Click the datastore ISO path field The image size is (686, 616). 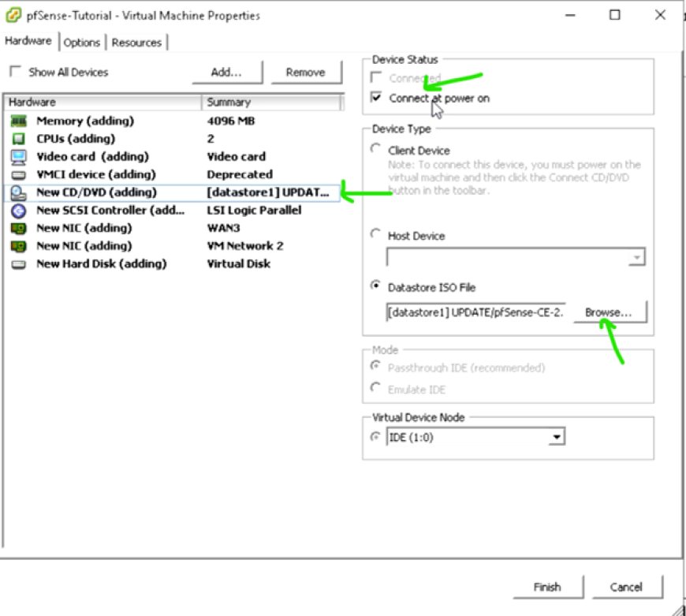click(x=475, y=312)
